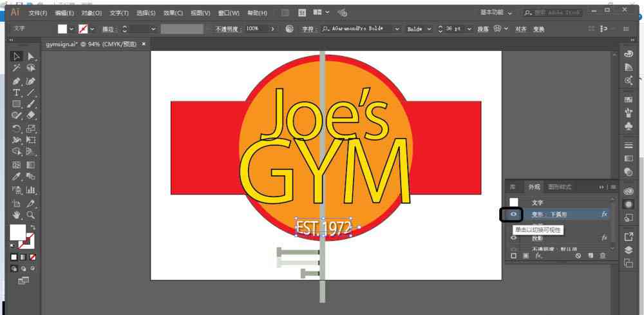Viewport: 644px width, 315px height.
Task: Select the Rotate tool
Action: 17,129
